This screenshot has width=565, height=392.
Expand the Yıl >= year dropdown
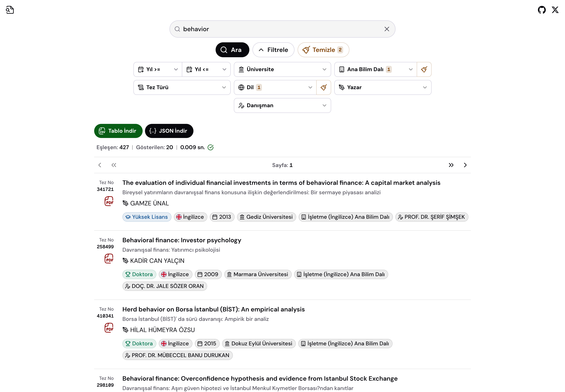(158, 69)
